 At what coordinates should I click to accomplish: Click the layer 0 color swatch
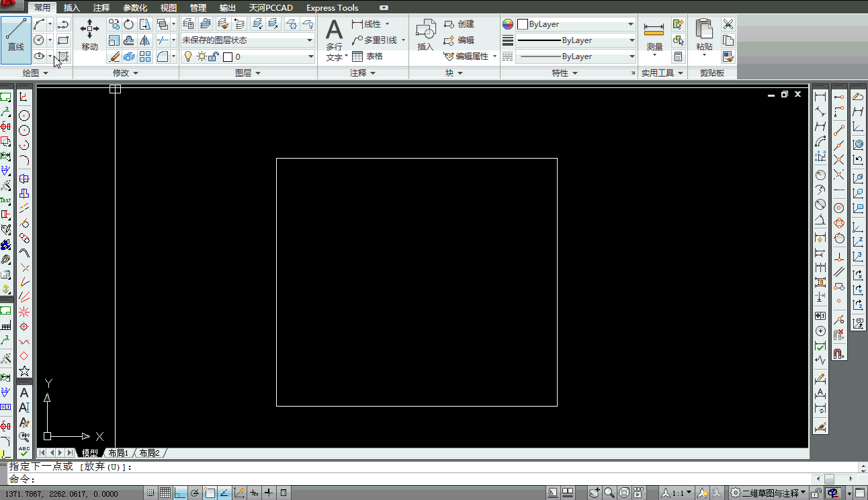(x=228, y=57)
